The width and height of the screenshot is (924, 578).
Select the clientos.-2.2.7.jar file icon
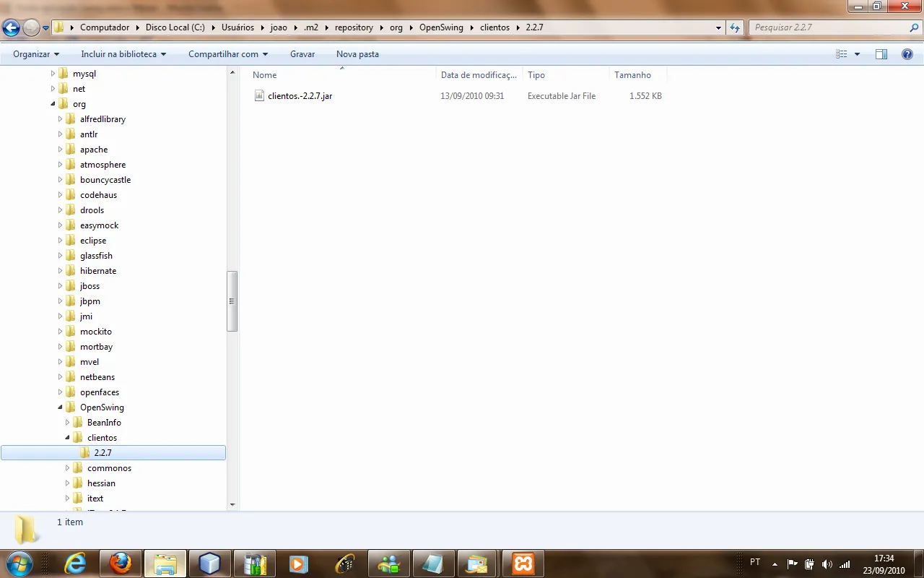coord(260,95)
